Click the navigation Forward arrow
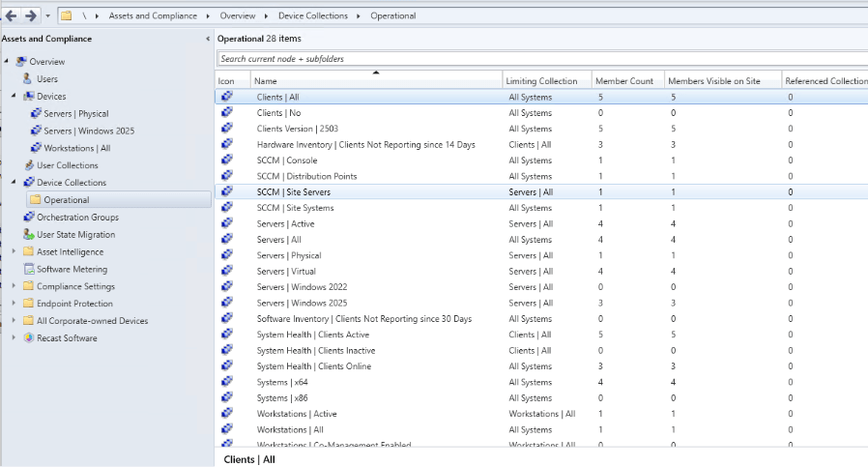This screenshot has height=467, width=868. coord(29,15)
